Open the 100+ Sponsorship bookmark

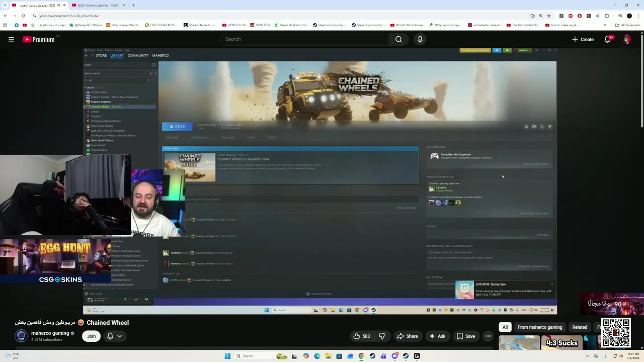click(445, 25)
